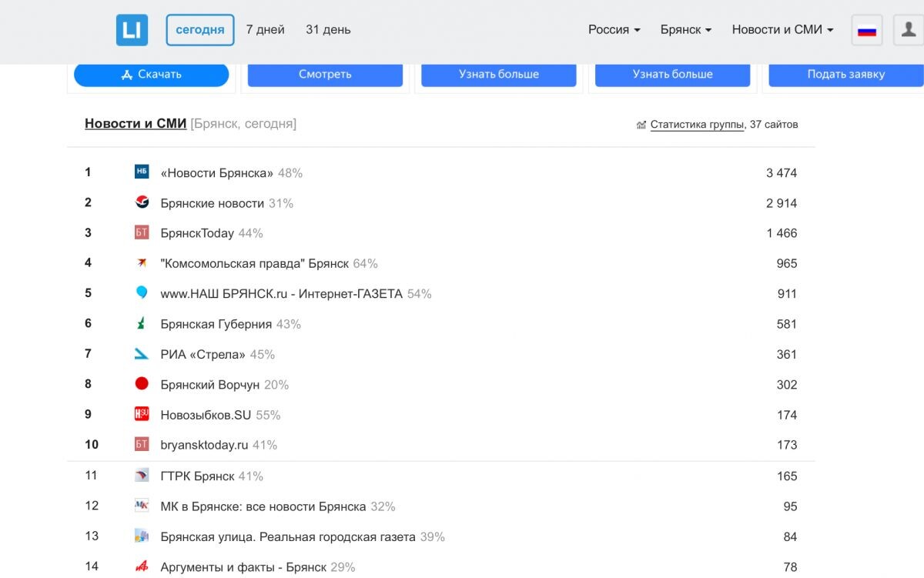
Task: Click the visitor count 965
Action: point(787,264)
